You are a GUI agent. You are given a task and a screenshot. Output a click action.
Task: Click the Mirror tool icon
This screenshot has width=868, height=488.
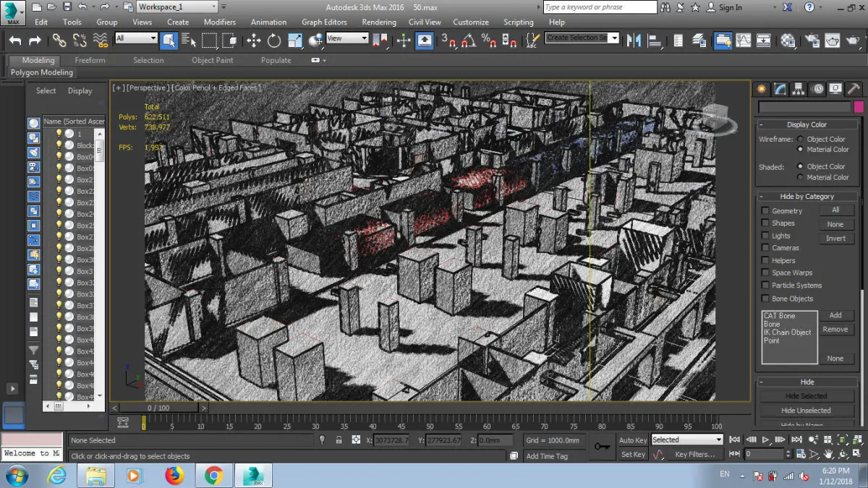click(x=634, y=40)
